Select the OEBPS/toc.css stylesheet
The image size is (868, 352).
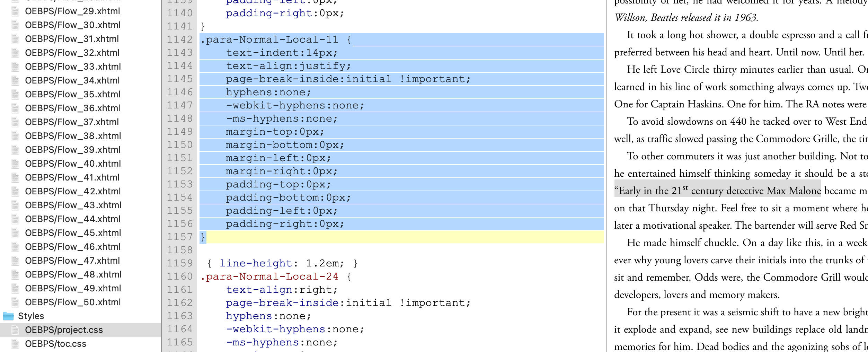55,344
